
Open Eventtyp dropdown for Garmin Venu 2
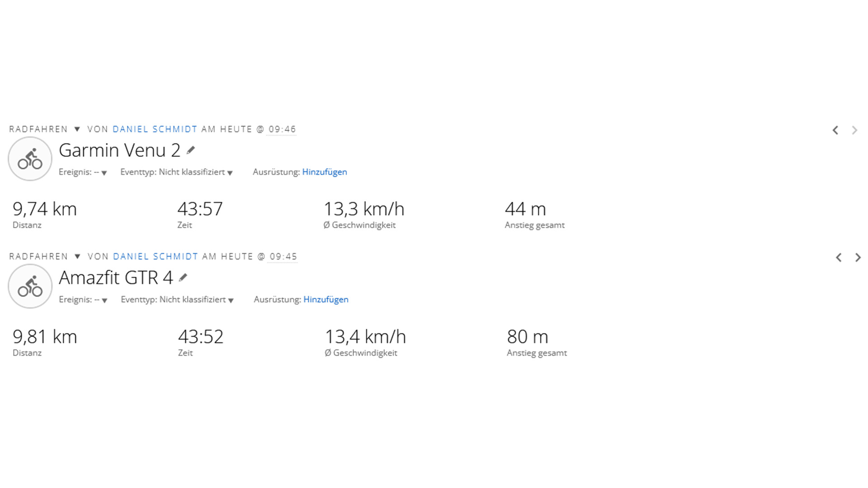click(x=230, y=173)
